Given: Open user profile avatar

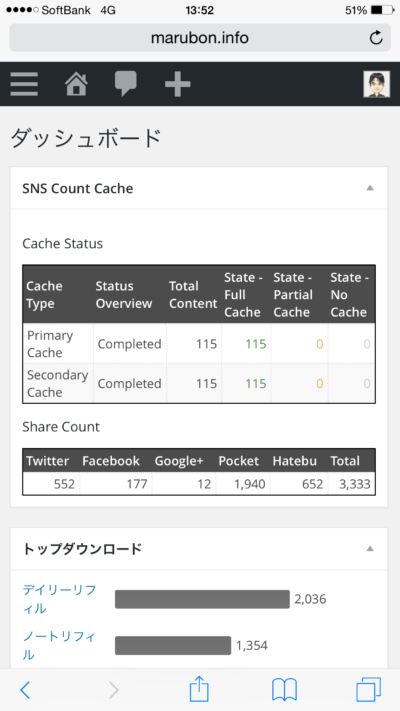Looking at the screenshot, I should pyautogui.click(x=376, y=84).
